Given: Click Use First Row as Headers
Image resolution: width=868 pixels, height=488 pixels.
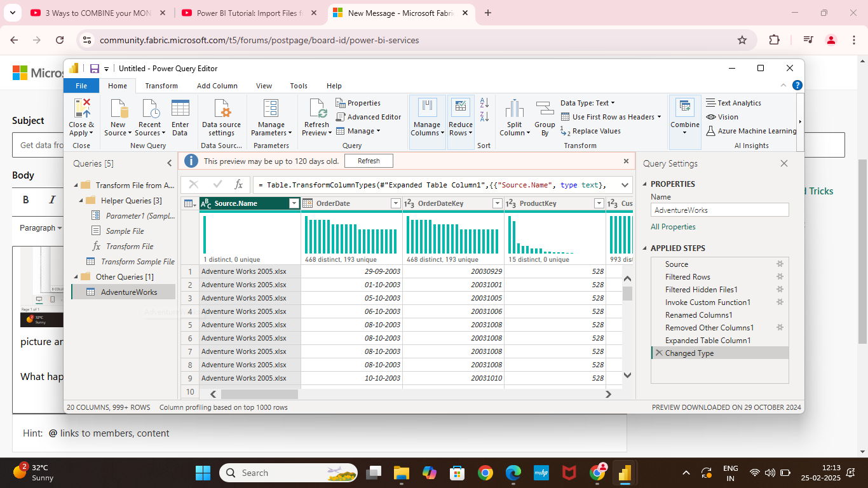Looking at the screenshot, I should [611, 117].
